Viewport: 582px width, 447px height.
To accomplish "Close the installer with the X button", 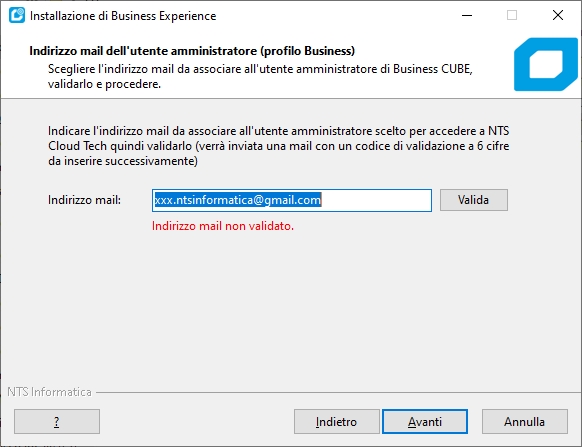I will click(x=558, y=16).
